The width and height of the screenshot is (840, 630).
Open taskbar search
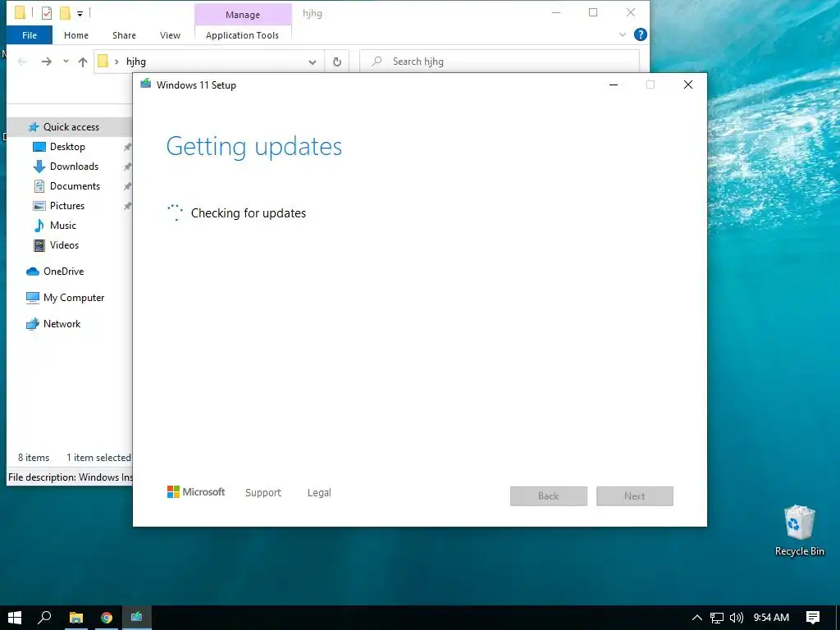click(x=45, y=618)
